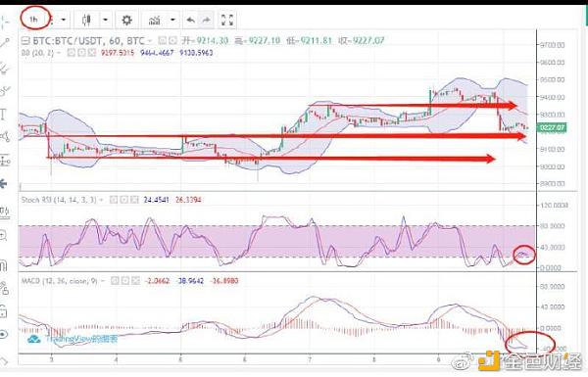Collapse the legend via icon before BTC title

coord(25,40)
